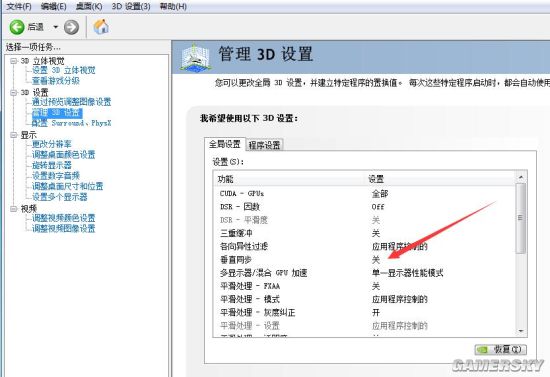This screenshot has width=550, height=377.
Task: Select the 全局设置 tab
Action: click(225, 144)
